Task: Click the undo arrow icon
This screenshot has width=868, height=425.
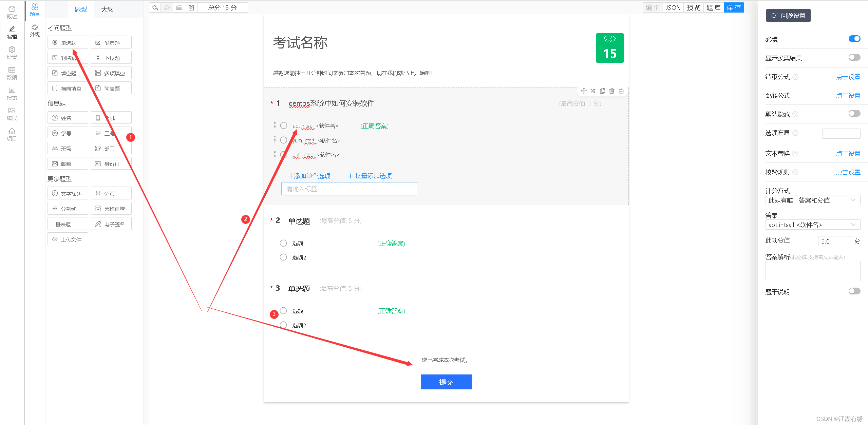Action: 154,7
